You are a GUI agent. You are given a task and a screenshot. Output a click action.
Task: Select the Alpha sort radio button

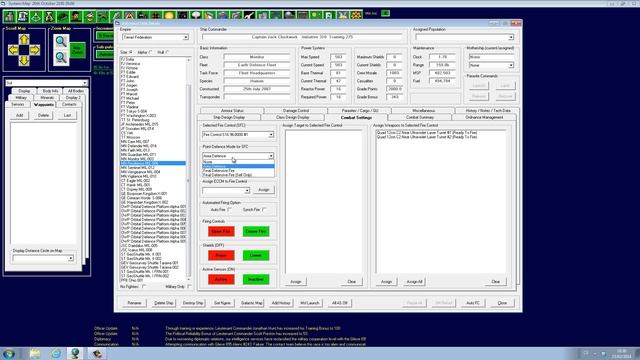point(151,52)
